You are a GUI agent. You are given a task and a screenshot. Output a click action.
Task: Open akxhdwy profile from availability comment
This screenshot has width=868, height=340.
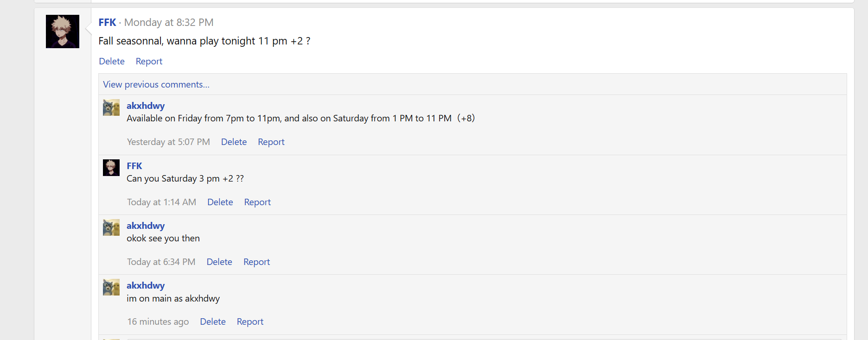click(x=146, y=106)
